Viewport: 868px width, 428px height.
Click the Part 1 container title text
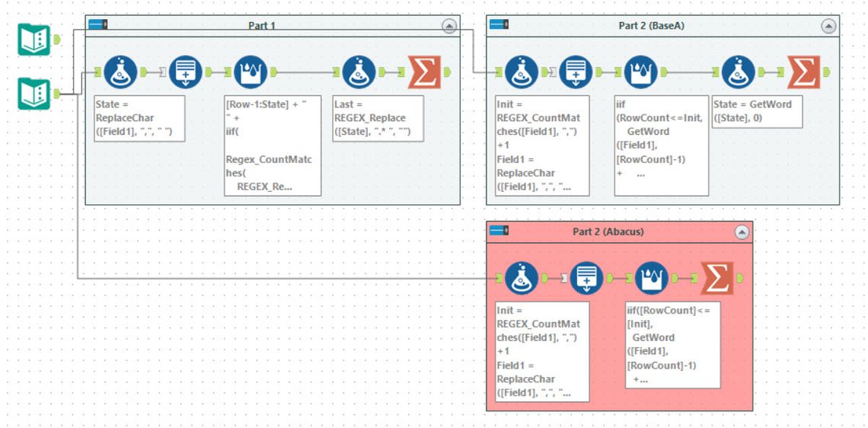(262, 26)
